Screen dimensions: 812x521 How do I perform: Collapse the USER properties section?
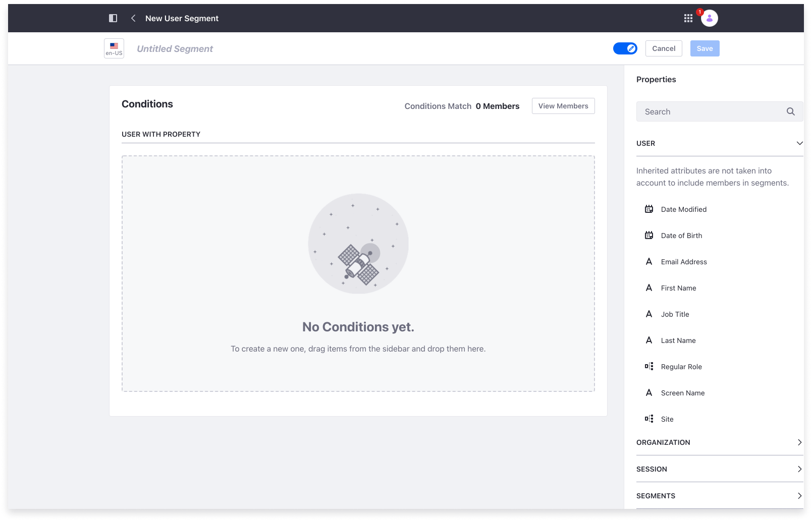point(799,143)
